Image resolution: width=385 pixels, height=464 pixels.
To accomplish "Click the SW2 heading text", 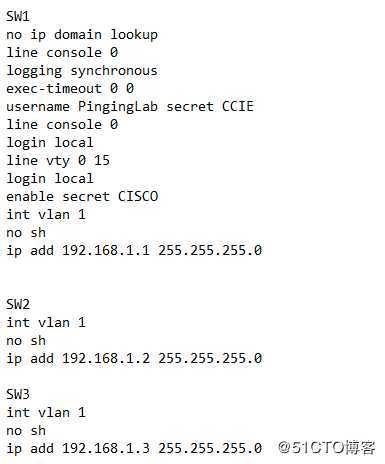I will click(x=18, y=304).
